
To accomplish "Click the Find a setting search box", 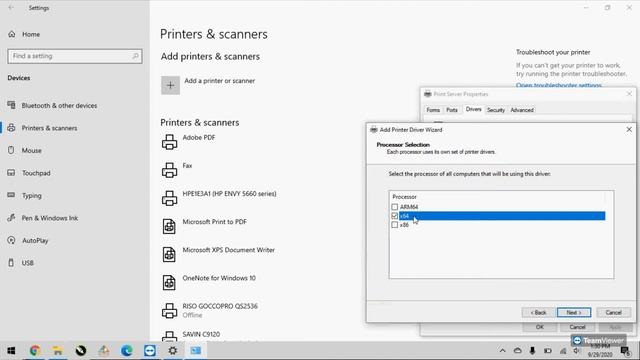I will [75, 56].
